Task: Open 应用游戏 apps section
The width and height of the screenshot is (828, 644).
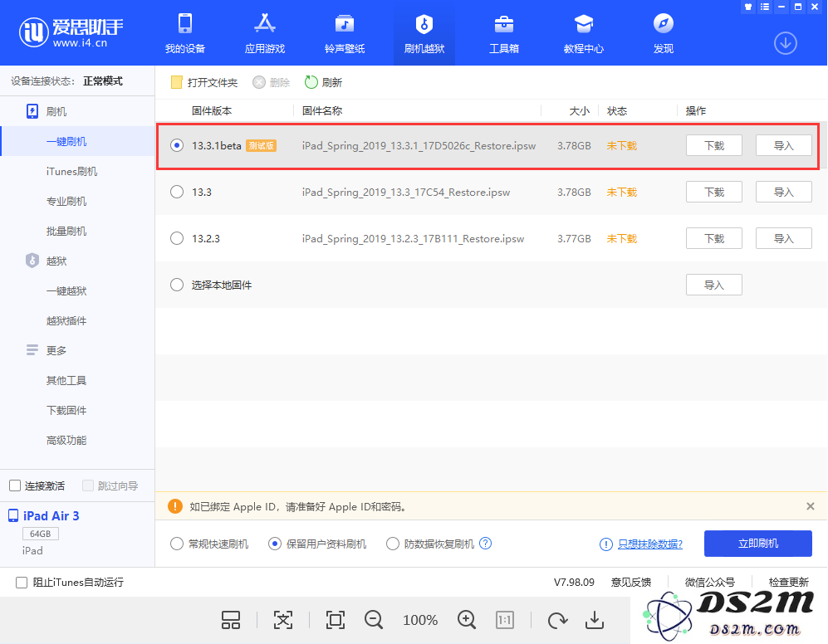Action: pyautogui.click(x=265, y=33)
